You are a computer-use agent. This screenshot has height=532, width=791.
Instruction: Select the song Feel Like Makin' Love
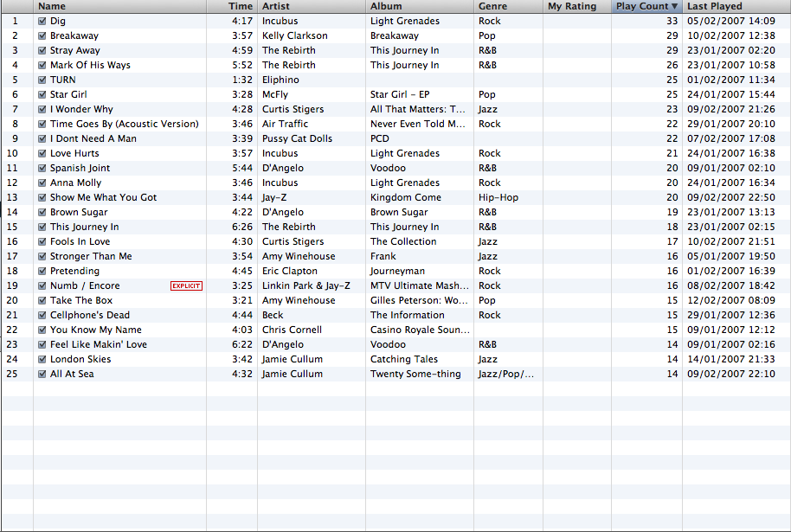click(99, 344)
